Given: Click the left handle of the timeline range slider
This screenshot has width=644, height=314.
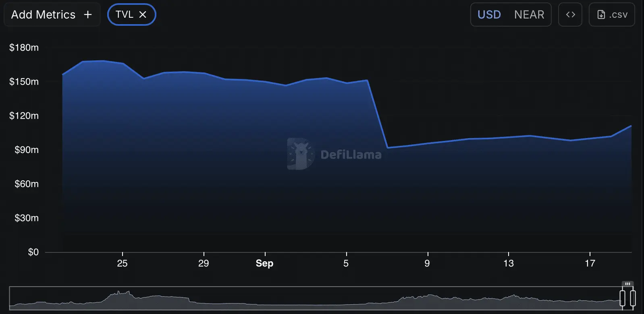Looking at the screenshot, I should click(x=623, y=298).
